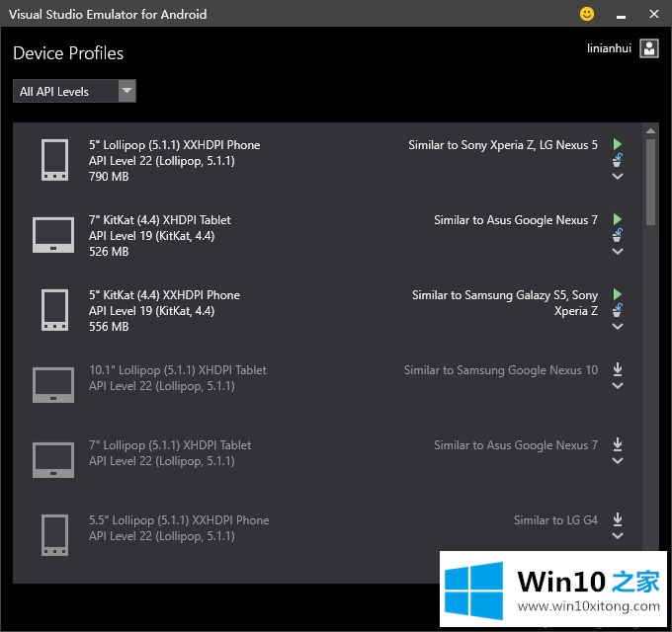Open the user account avatar icon

pyautogui.click(x=649, y=48)
